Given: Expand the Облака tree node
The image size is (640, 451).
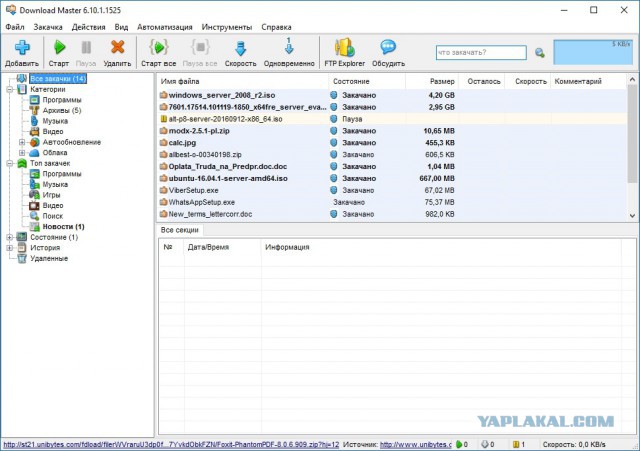Looking at the screenshot, I should [x=22, y=153].
